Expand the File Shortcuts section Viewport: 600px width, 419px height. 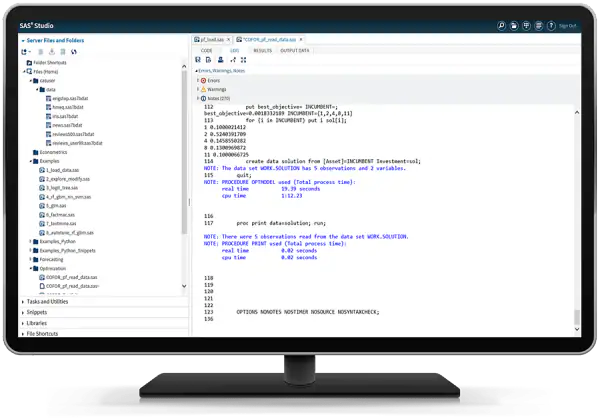coord(23,334)
